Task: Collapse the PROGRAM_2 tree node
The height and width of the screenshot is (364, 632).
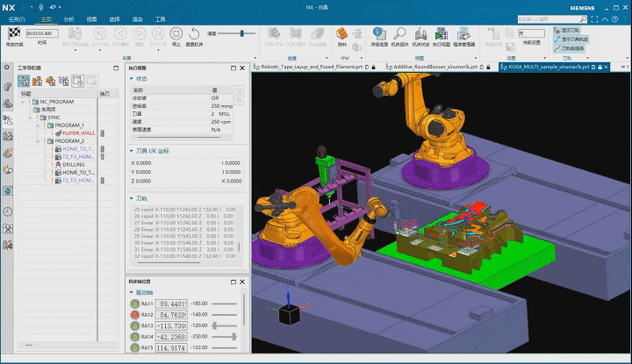Action: 38,141
